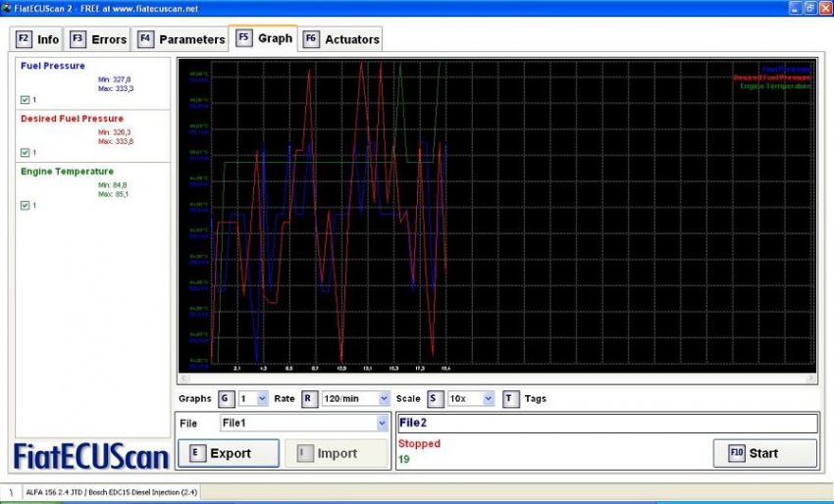Click the F4 key icon on Parameters tab
This screenshot has height=504, width=834.
point(145,39)
